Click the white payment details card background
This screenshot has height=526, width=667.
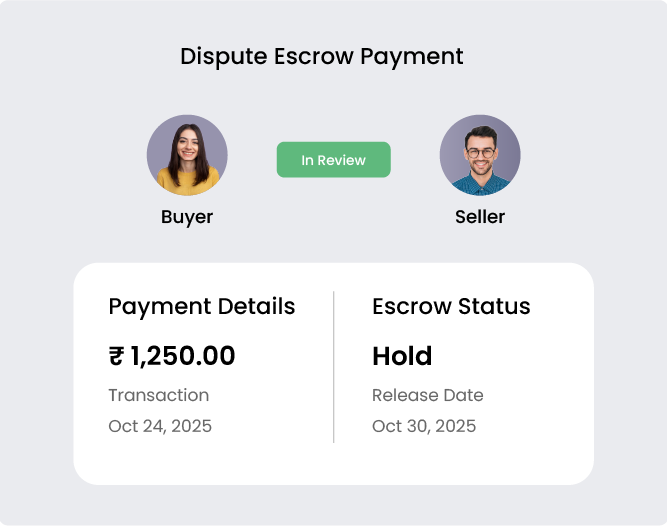334,463
